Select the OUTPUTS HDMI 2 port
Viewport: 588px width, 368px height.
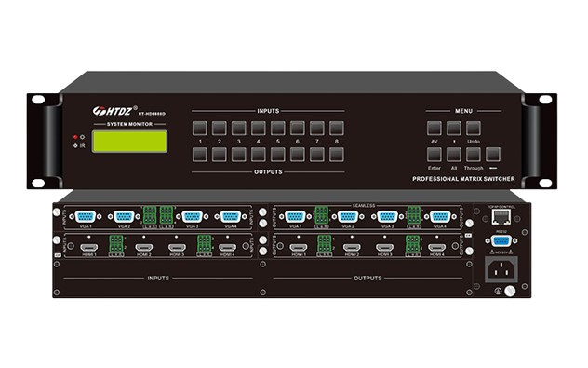click(352, 248)
